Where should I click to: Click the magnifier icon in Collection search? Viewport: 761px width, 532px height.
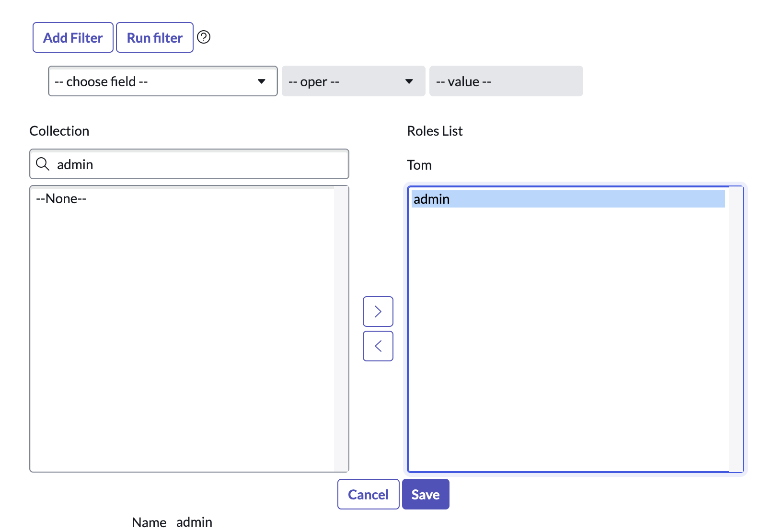43,164
